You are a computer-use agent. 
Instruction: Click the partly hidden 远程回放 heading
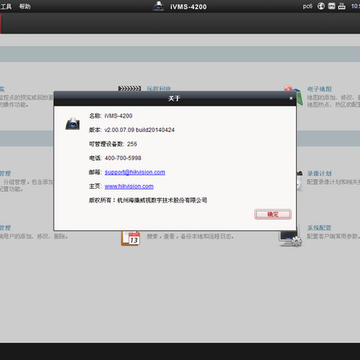pyautogui.click(x=159, y=89)
